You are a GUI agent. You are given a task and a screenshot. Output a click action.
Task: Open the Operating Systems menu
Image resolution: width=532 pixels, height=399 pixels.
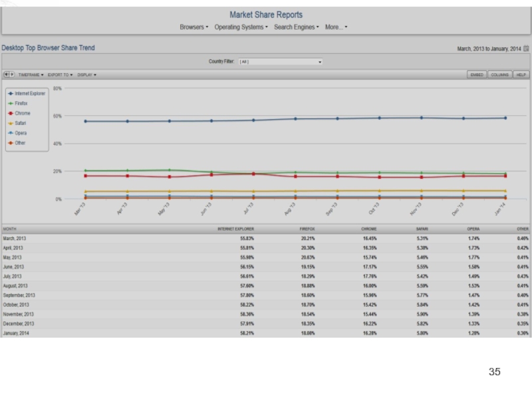[241, 27]
